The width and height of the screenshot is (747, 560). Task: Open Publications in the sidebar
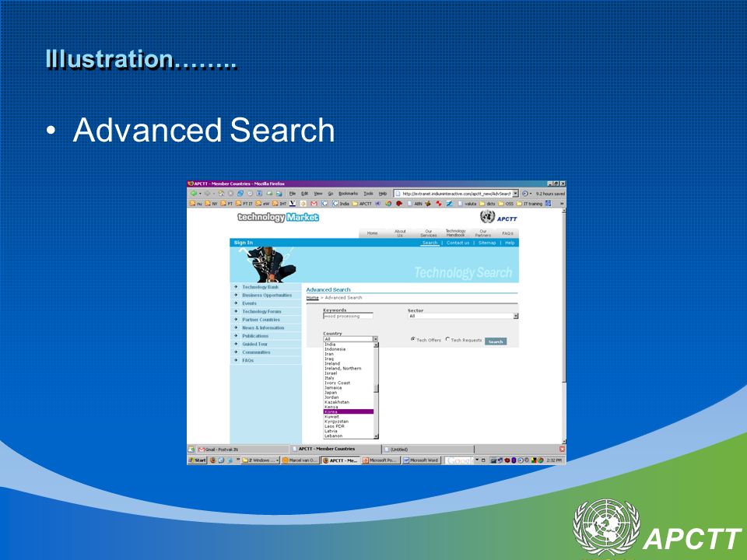tap(255, 336)
